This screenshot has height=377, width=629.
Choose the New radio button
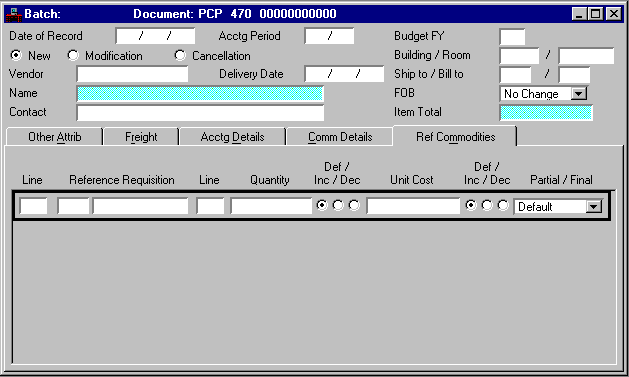pos(16,55)
